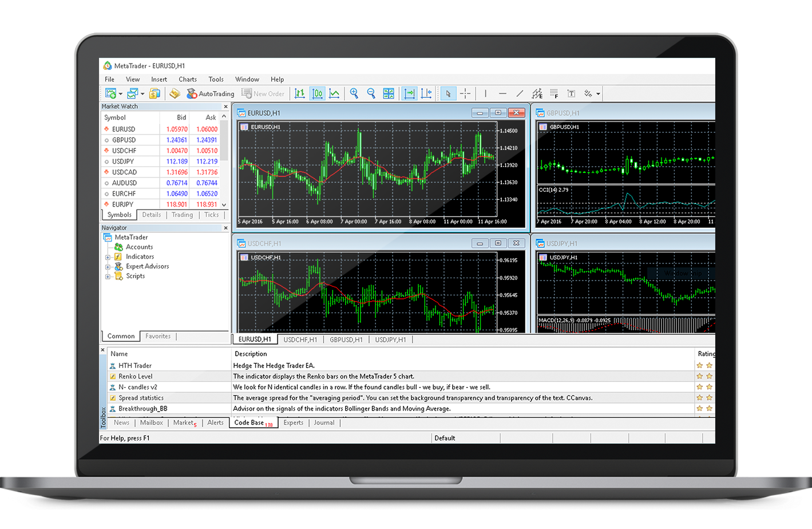
Task: Open the Profiles dropdown arrow
Action: [x=142, y=94]
